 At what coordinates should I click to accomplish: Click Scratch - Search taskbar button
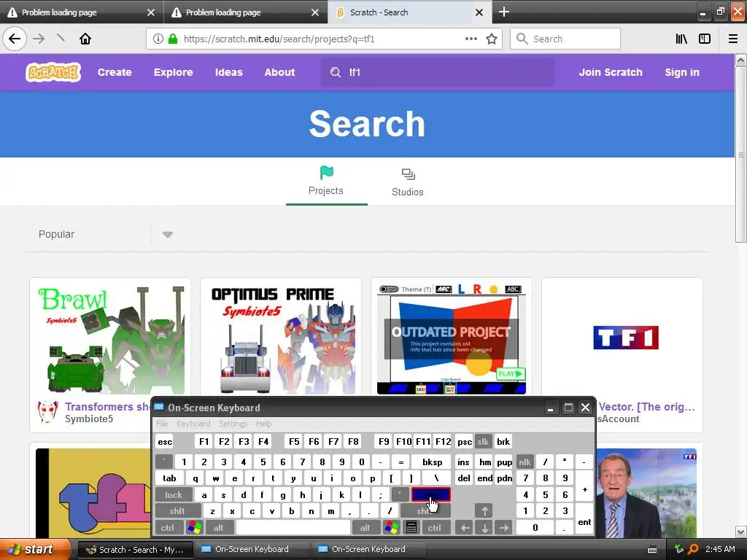136,550
